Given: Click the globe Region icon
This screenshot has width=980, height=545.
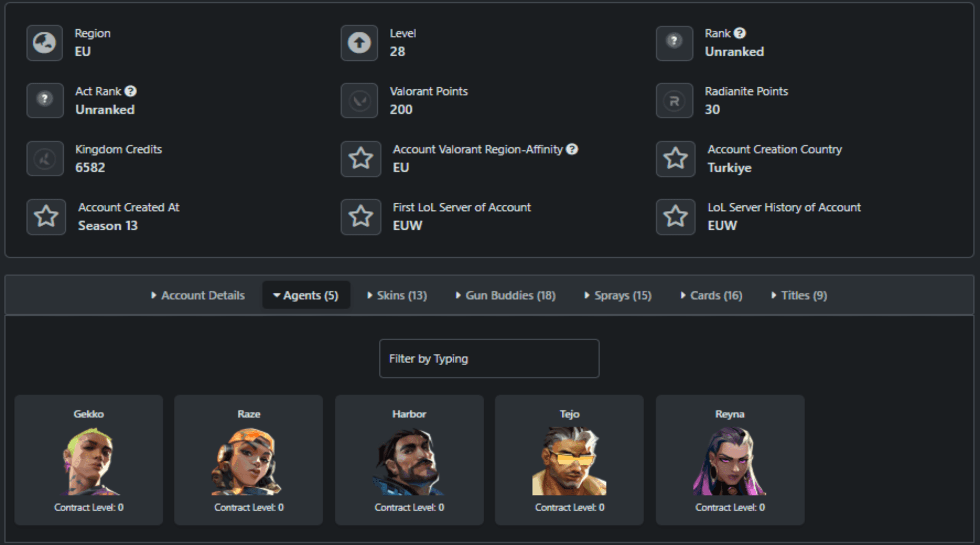Looking at the screenshot, I should point(45,43).
